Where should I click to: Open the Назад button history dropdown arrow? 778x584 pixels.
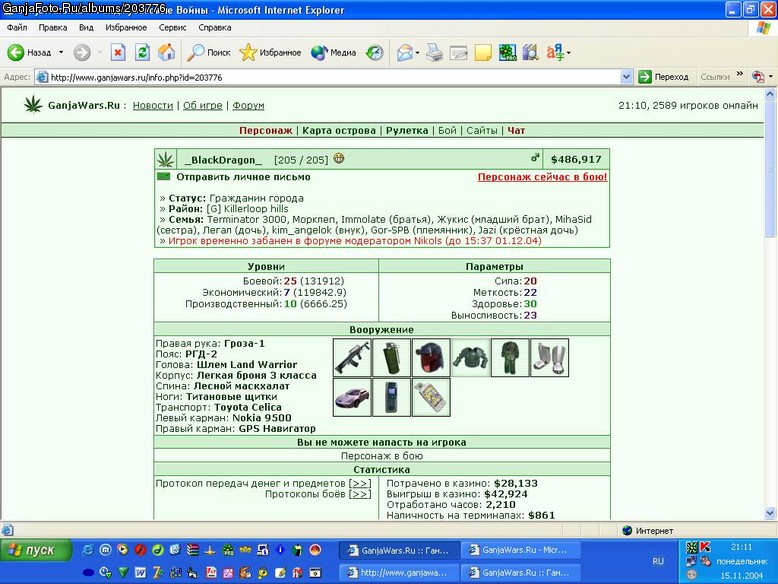coord(61,52)
